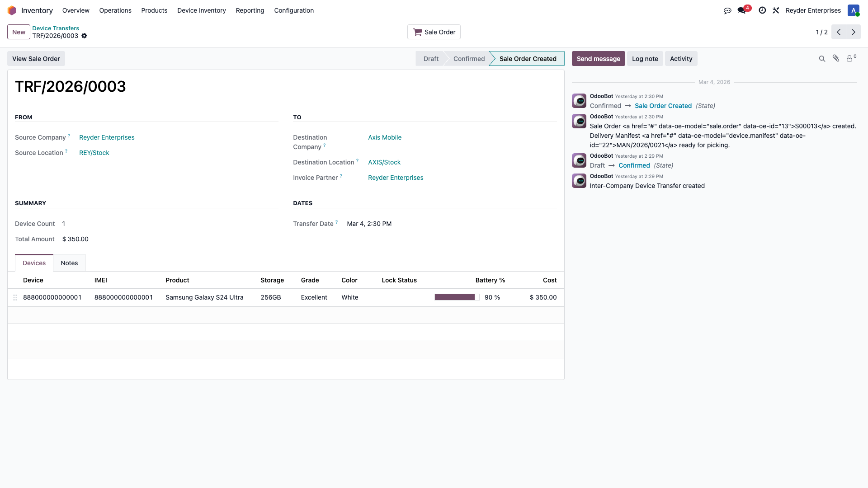Image resolution: width=868 pixels, height=488 pixels.
Task: Open the Reporting menu
Action: 250,10
